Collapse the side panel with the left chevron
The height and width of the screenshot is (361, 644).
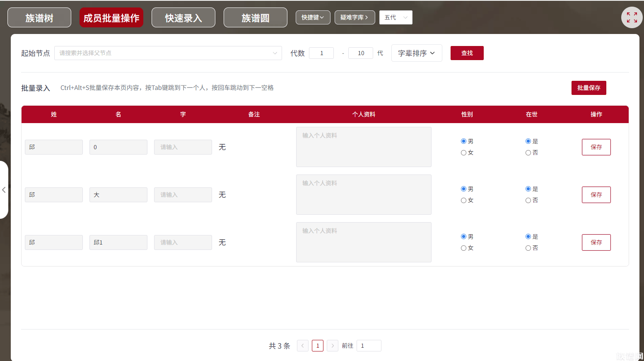[x=4, y=190]
